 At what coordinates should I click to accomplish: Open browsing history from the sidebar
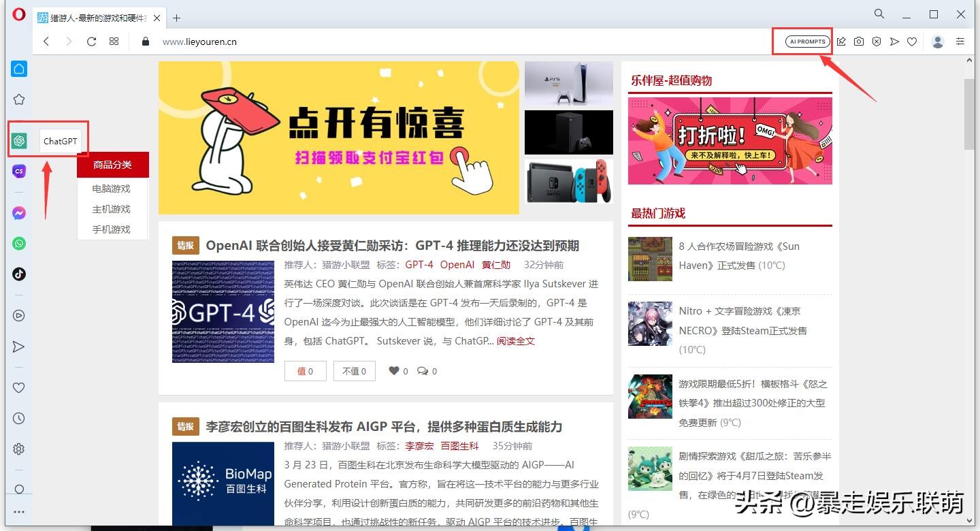[x=18, y=418]
